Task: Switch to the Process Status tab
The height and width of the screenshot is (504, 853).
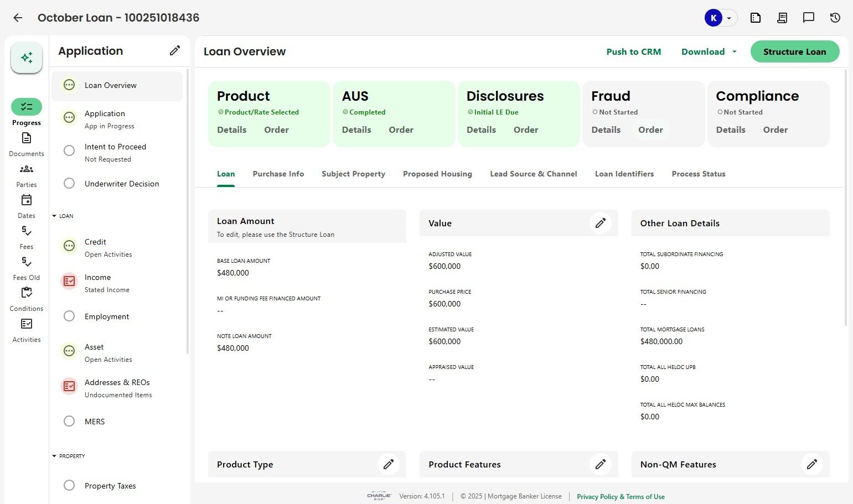Action: click(x=698, y=174)
